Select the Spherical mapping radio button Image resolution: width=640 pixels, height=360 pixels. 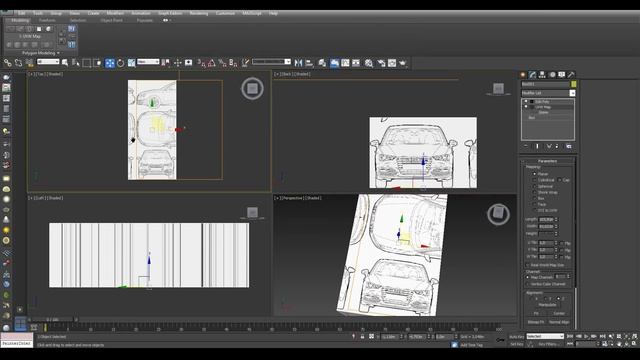(534, 186)
